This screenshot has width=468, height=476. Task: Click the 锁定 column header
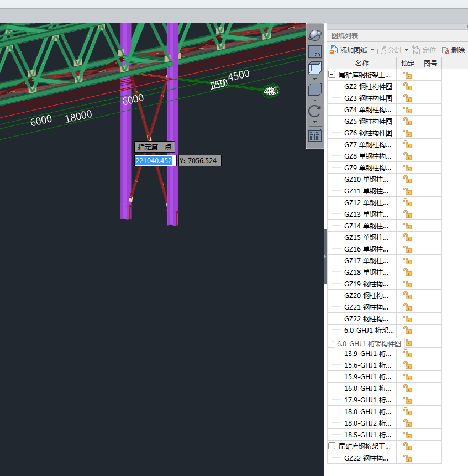click(408, 63)
